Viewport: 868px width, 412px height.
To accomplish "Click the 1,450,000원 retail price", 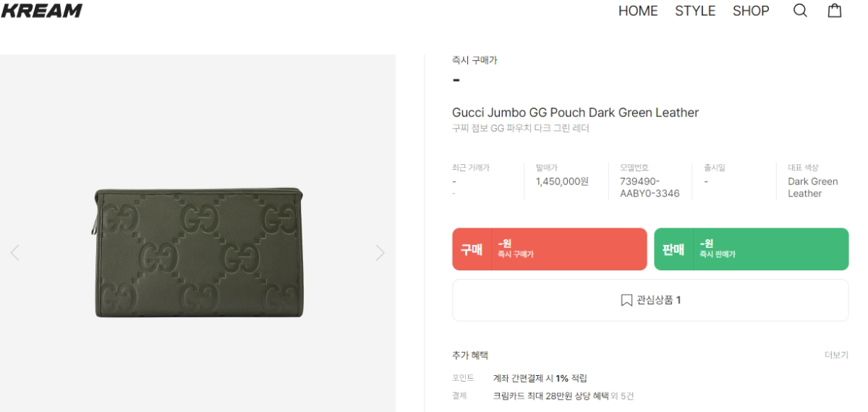I will coord(562,181).
